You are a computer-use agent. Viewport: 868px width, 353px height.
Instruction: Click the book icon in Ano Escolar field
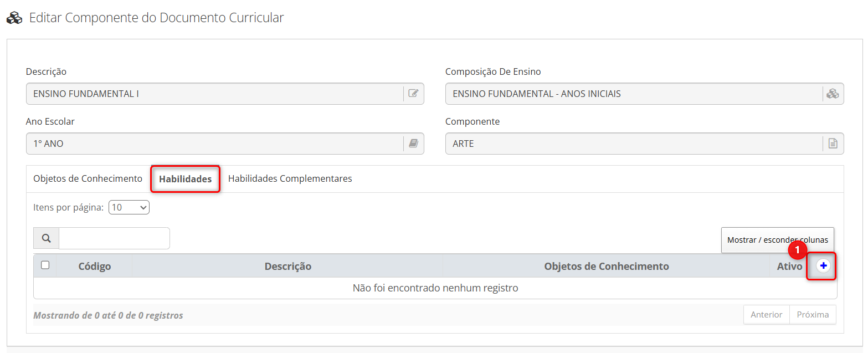click(x=413, y=144)
